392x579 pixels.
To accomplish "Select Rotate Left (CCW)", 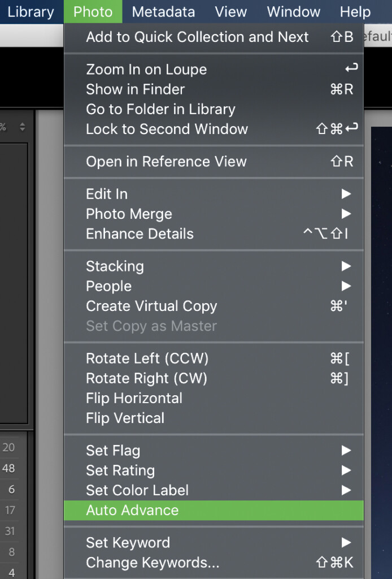I will click(x=214, y=358).
